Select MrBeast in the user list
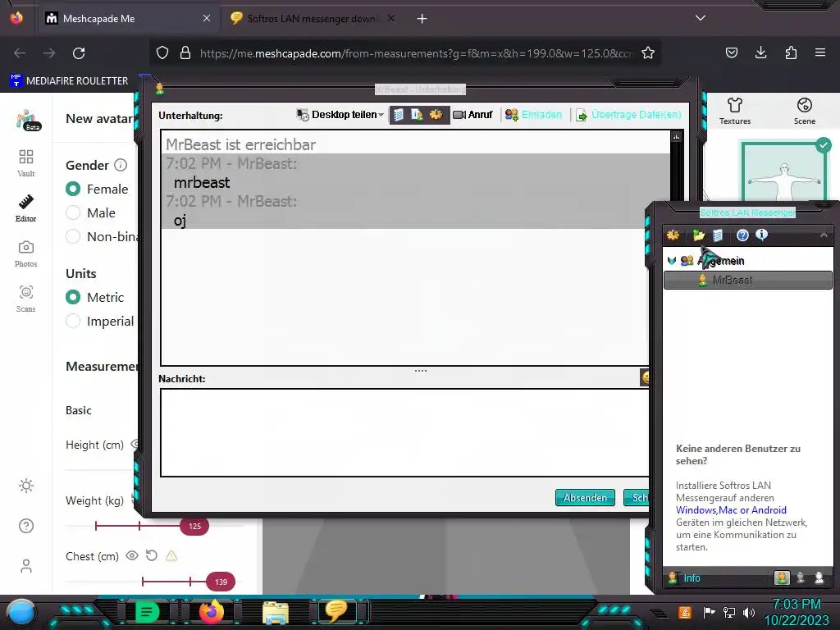The image size is (840, 630). click(x=748, y=281)
